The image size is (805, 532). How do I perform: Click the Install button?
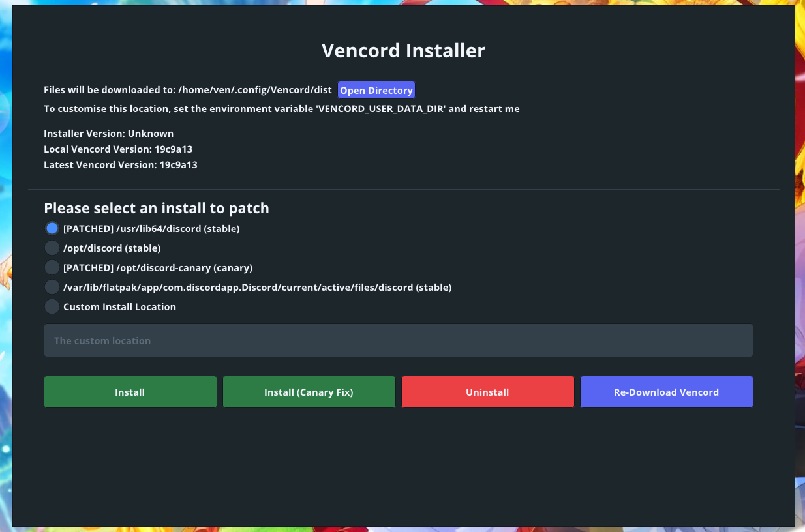[130, 392]
